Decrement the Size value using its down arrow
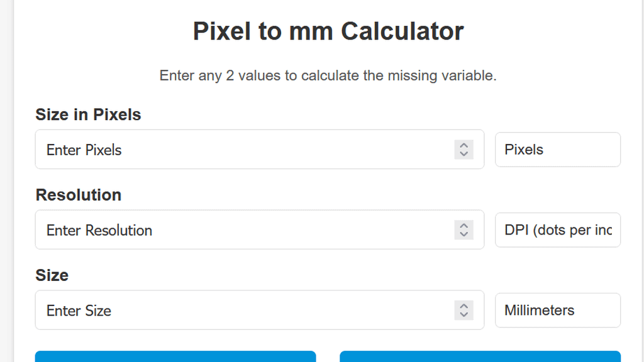This screenshot has height=362, width=644. pos(464,314)
